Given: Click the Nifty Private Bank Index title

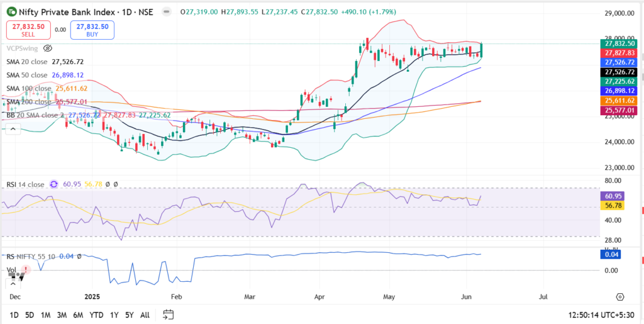Looking at the screenshot, I should coord(67,12).
